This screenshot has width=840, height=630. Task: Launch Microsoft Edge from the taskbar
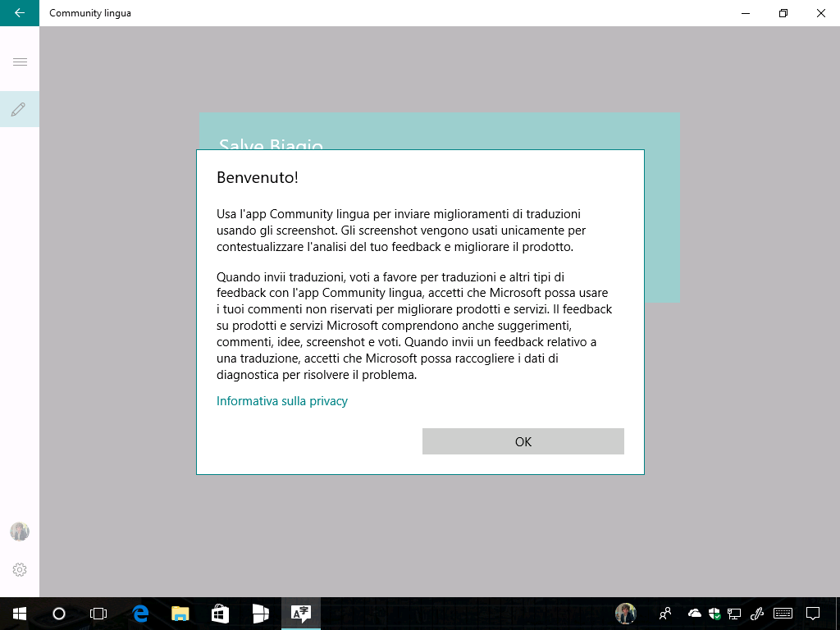tap(140, 614)
